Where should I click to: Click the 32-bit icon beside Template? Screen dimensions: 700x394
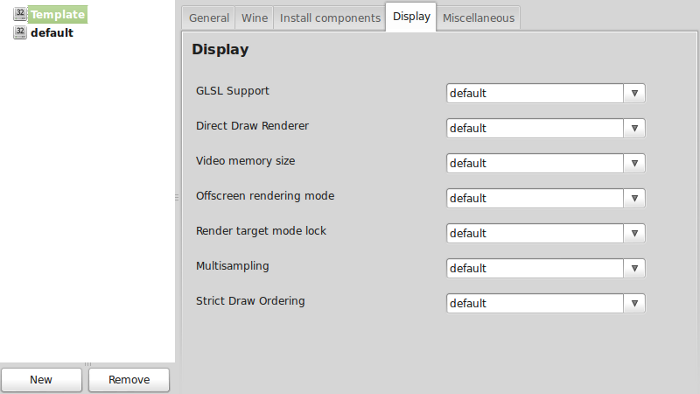click(x=20, y=14)
